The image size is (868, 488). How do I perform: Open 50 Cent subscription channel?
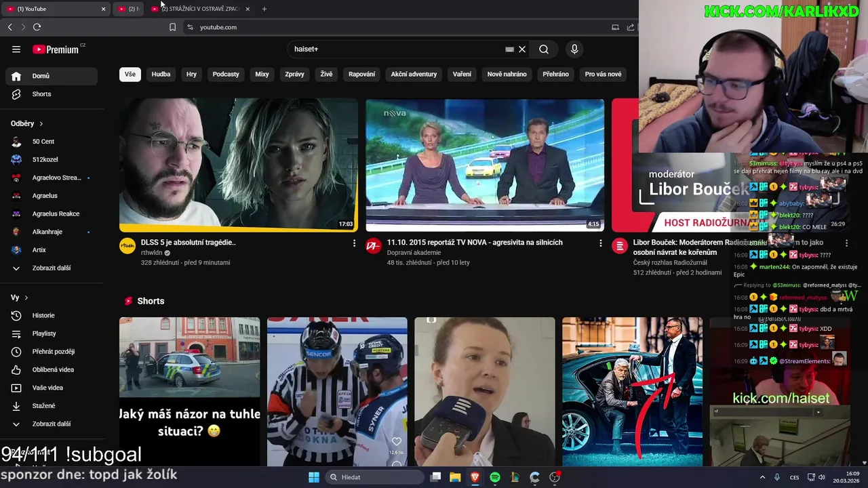click(52, 142)
